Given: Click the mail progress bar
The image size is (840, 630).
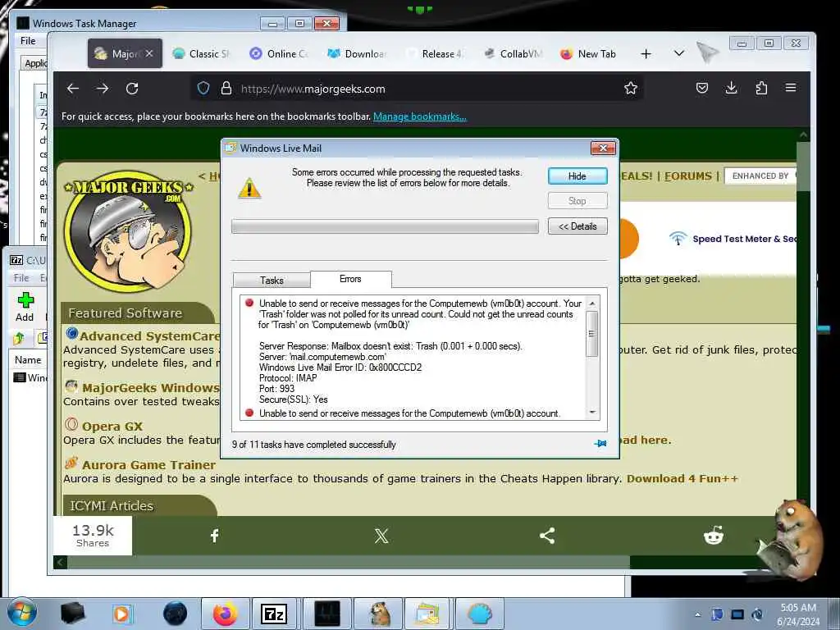Looking at the screenshot, I should 385,226.
